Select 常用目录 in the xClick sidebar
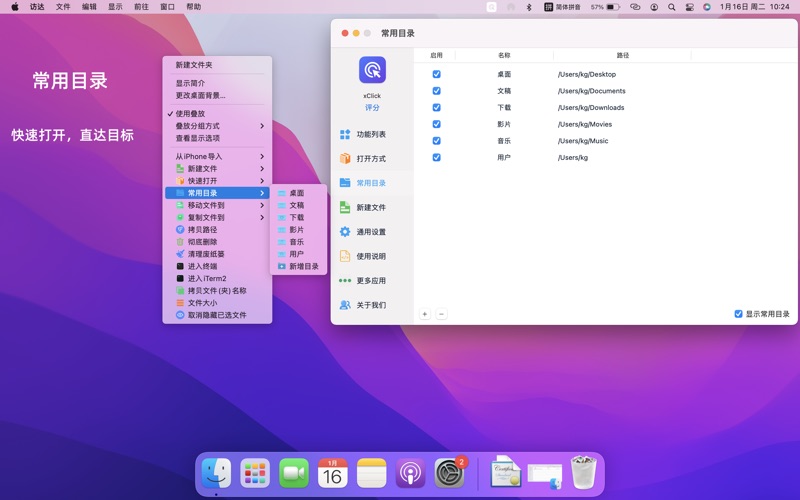800x500 pixels. (372, 183)
